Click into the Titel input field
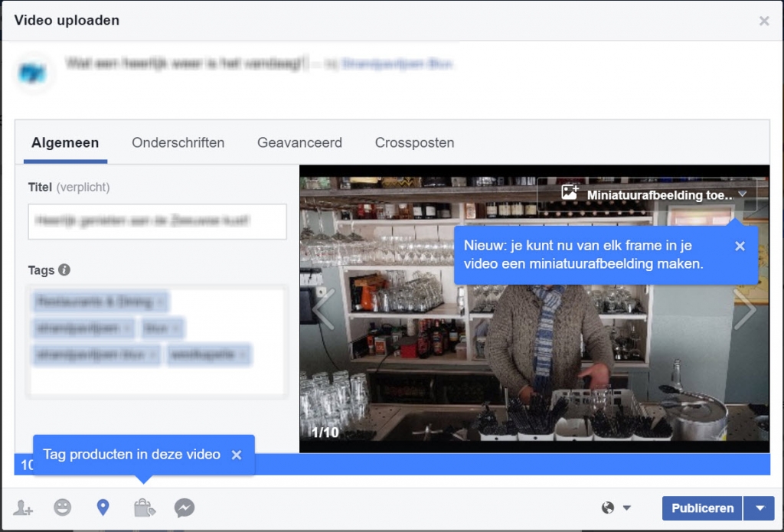Screen dimensions: 784x532 [157, 221]
